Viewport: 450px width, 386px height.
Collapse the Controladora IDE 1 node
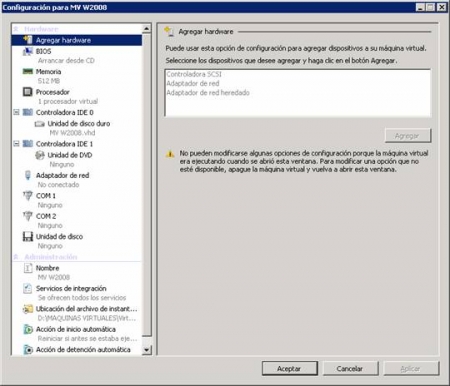(x=16, y=144)
